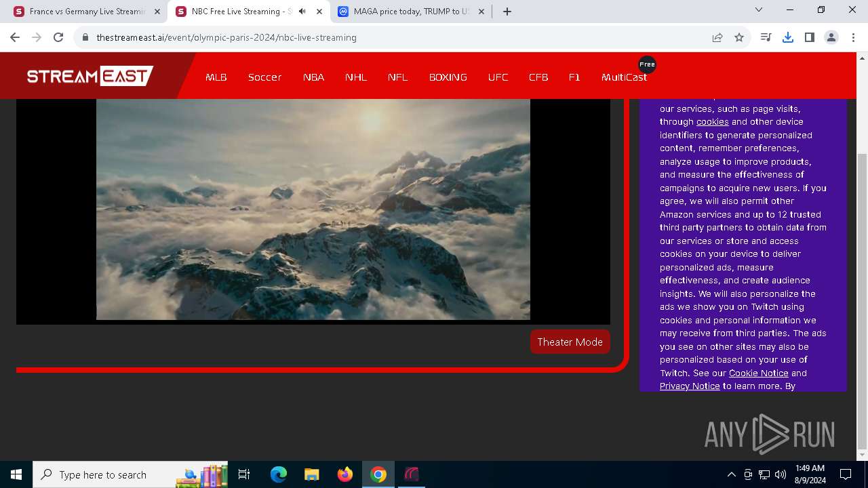Open the cookies link in notice

tap(712, 122)
